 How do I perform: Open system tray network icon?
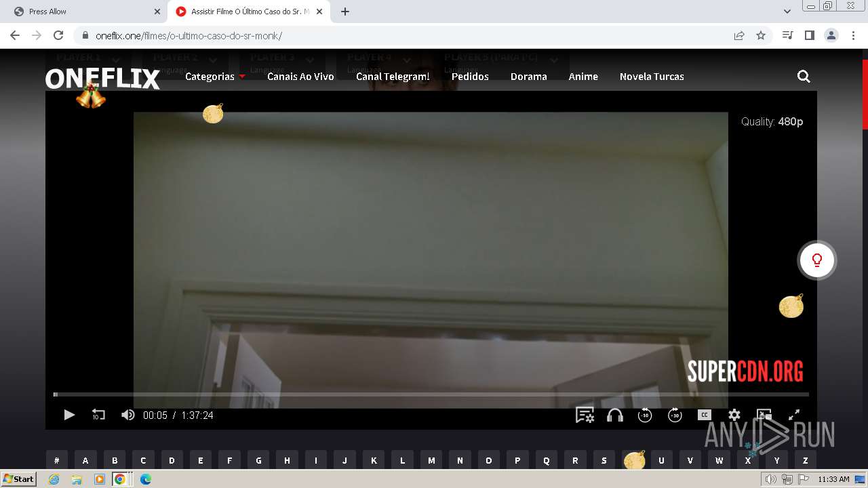point(787,479)
